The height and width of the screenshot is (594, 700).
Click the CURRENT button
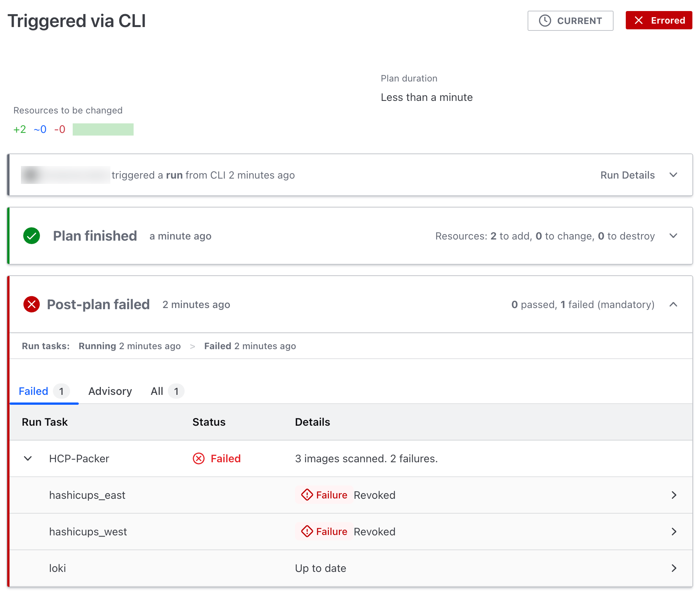tap(570, 21)
